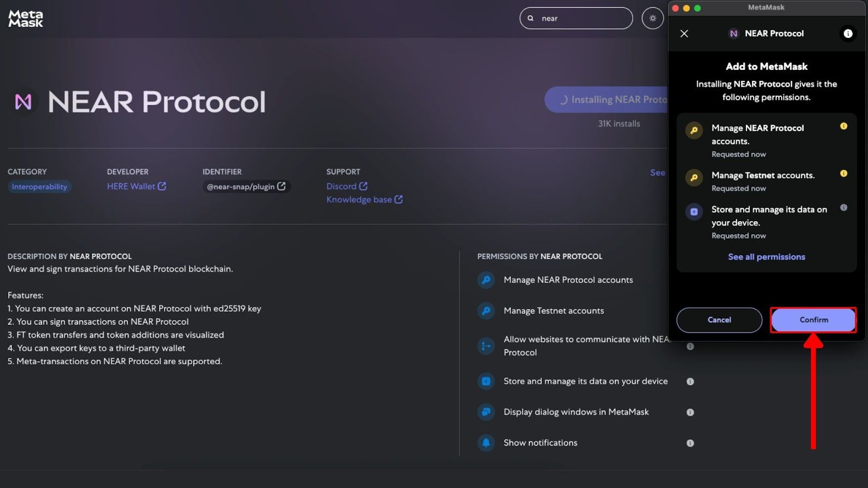Show info for Show notifications permission

click(x=690, y=443)
